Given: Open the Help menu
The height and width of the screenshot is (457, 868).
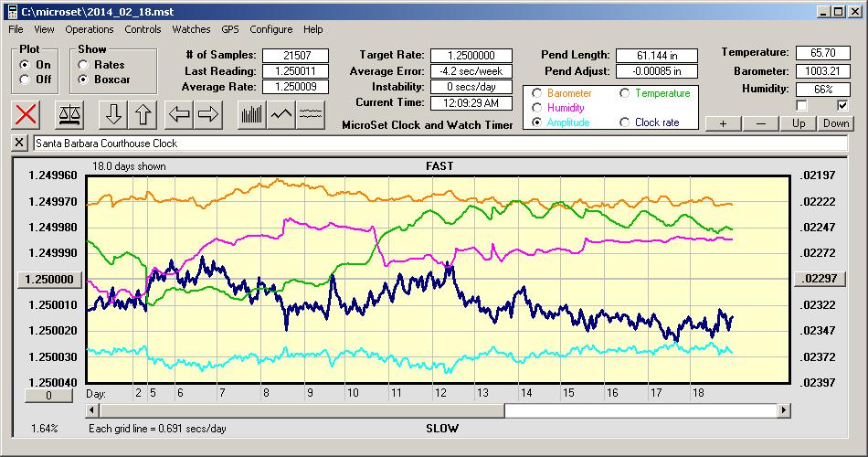Looking at the screenshot, I should (312, 29).
